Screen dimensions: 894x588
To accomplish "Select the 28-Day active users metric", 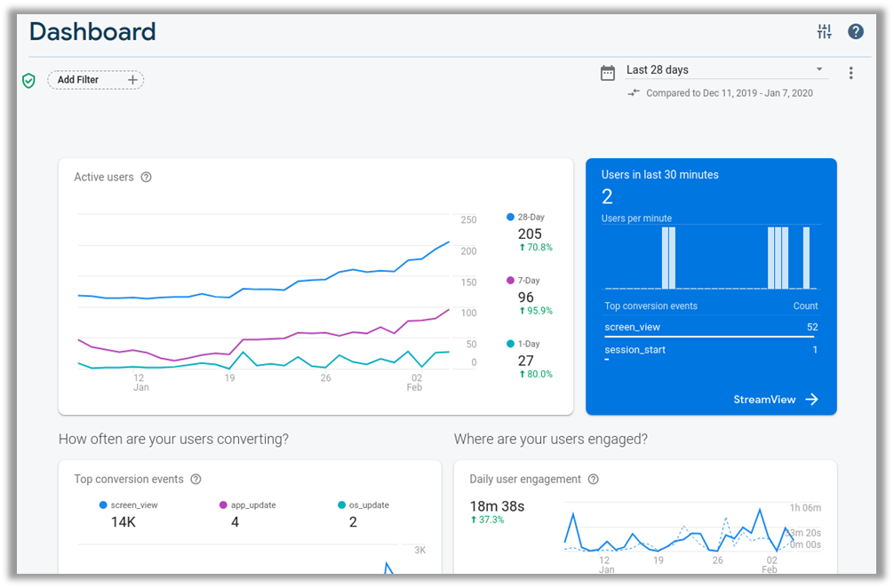I will point(531,232).
